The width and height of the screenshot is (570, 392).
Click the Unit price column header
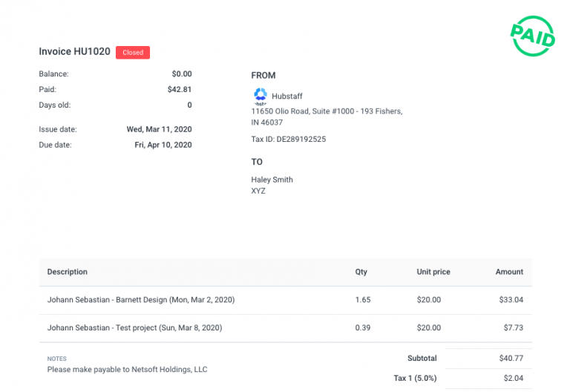[x=433, y=272]
